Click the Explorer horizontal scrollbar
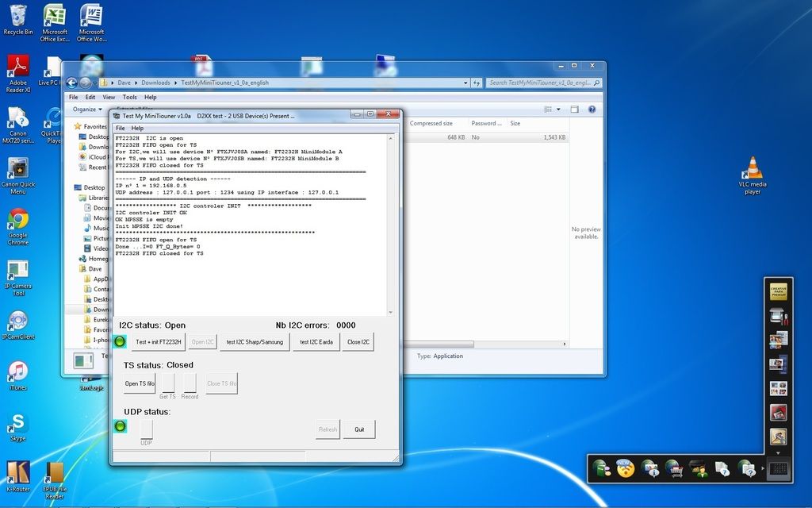The image size is (812, 508). tap(438, 344)
